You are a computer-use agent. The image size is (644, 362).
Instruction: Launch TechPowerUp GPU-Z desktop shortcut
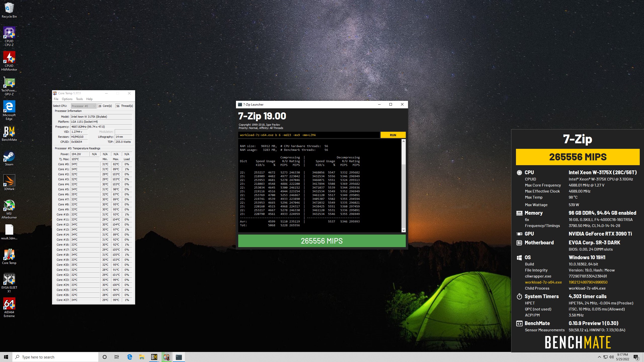(9, 86)
